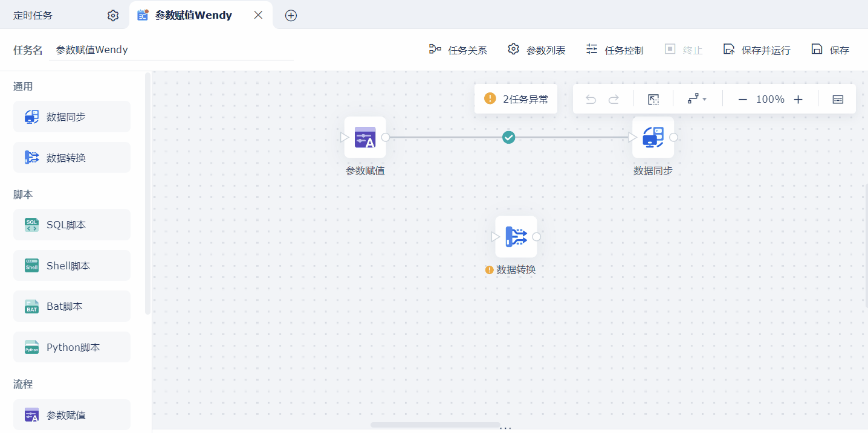Click the fit-to-canvas selection icon
This screenshot has height=433, width=868.
[x=653, y=99]
